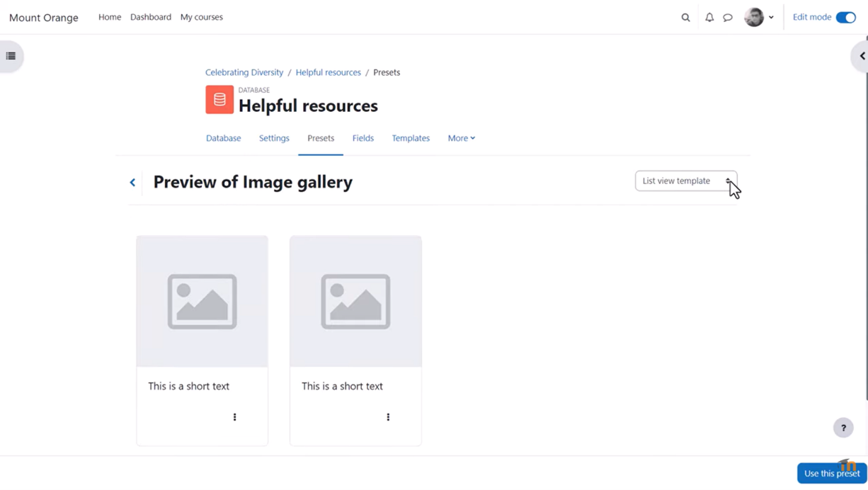The width and height of the screenshot is (868, 490).
Task: Open actions menu on first gallery card
Action: (234, 417)
